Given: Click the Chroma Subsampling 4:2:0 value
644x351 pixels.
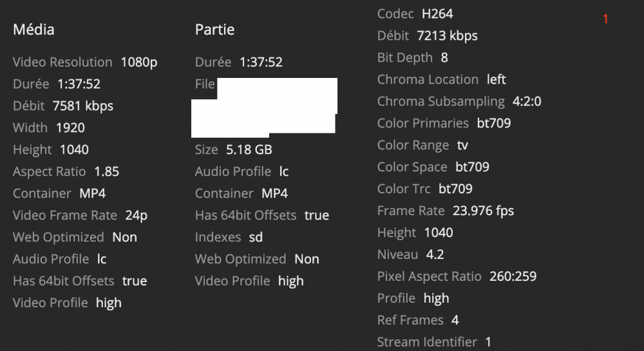Looking at the screenshot, I should pyautogui.click(x=527, y=101).
